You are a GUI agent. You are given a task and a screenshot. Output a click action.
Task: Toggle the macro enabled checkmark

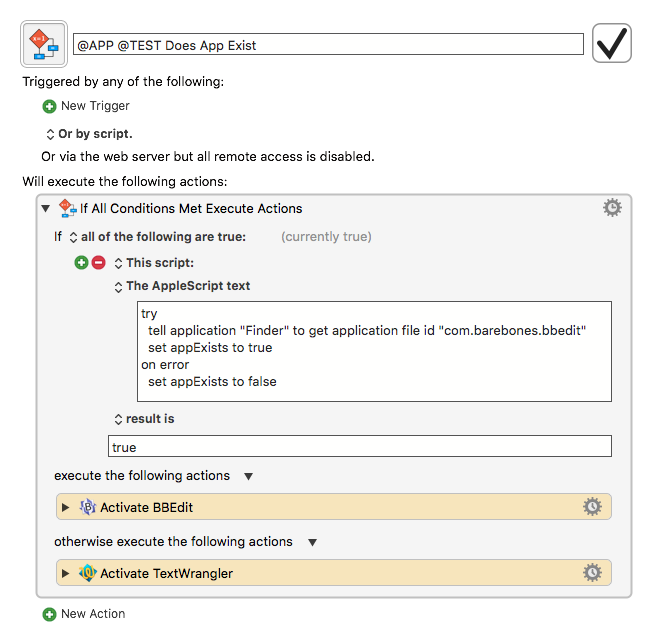pos(612,43)
